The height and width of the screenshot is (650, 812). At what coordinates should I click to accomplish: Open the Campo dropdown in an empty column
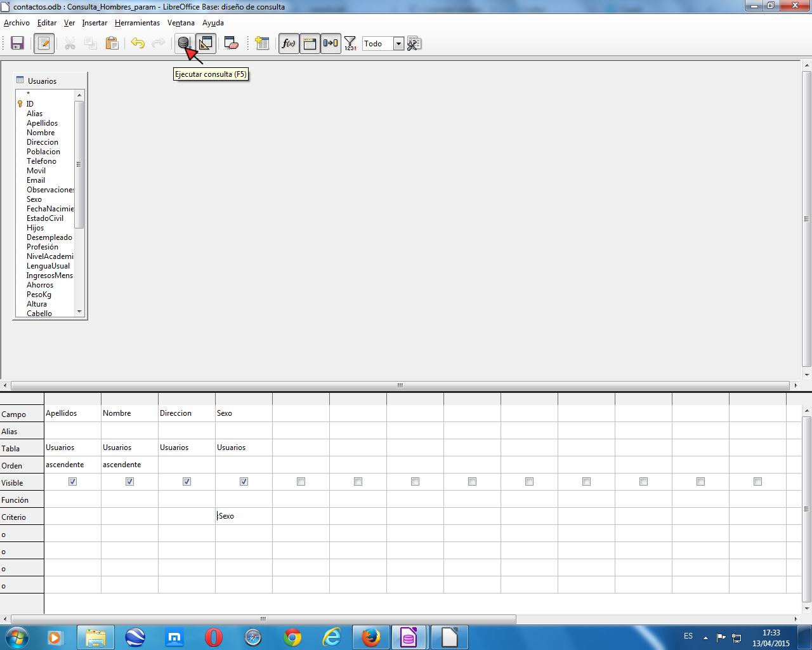coord(301,413)
